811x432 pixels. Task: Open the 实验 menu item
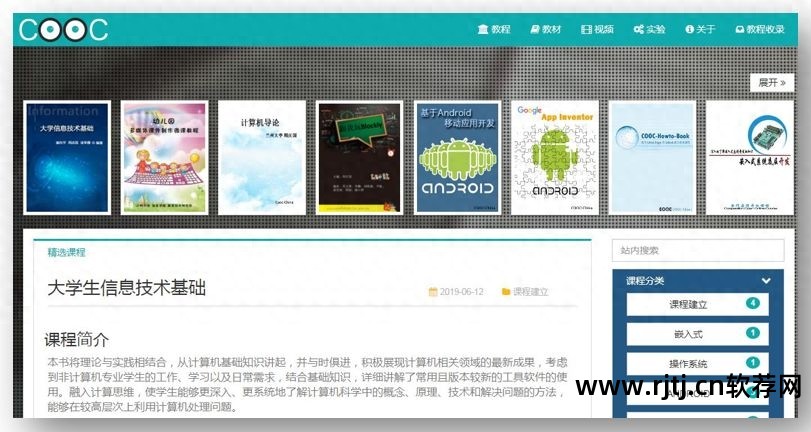[650, 29]
